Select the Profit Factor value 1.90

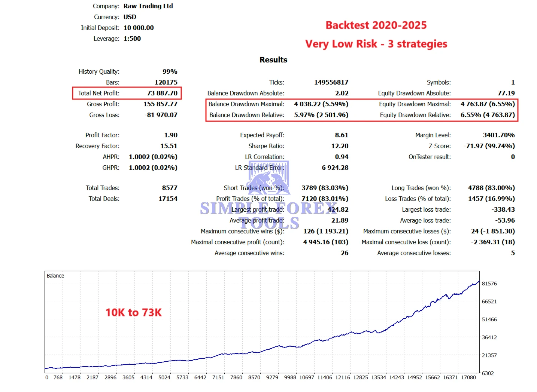coord(170,135)
